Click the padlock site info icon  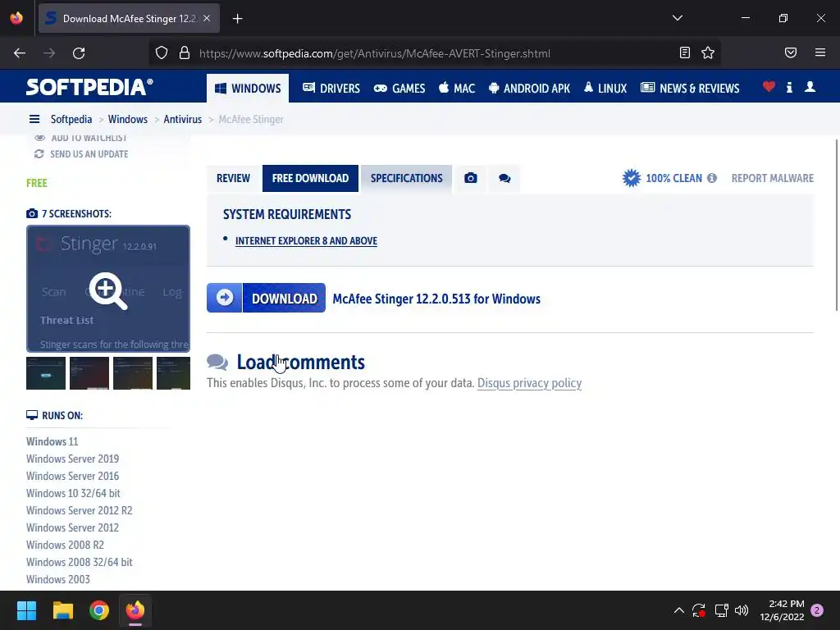point(185,53)
